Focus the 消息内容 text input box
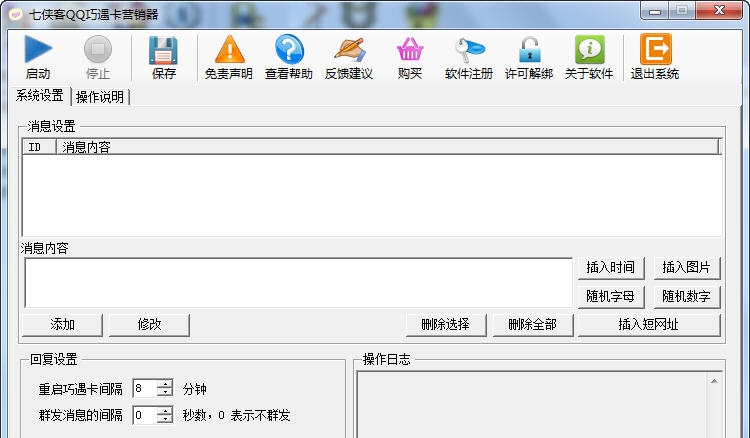Image resolution: width=750 pixels, height=438 pixels. (x=298, y=283)
